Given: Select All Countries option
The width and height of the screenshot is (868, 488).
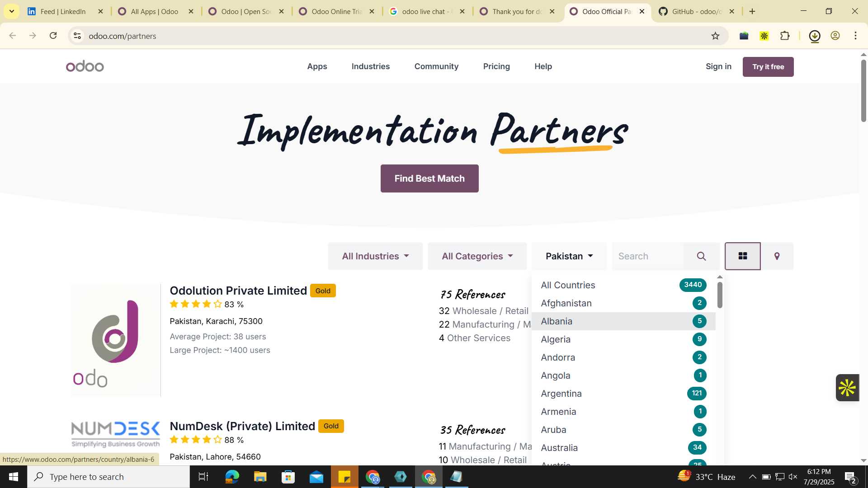Looking at the screenshot, I should (x=623, y=285).
